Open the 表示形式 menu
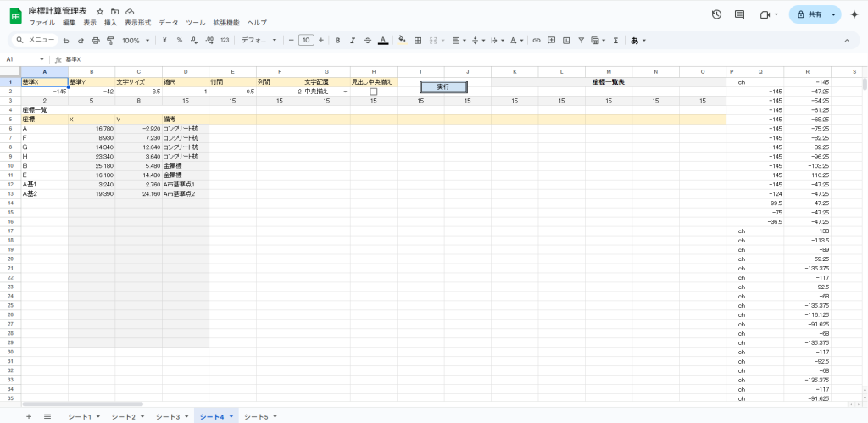The image size is (868, 423). click(x=138, y=23)
